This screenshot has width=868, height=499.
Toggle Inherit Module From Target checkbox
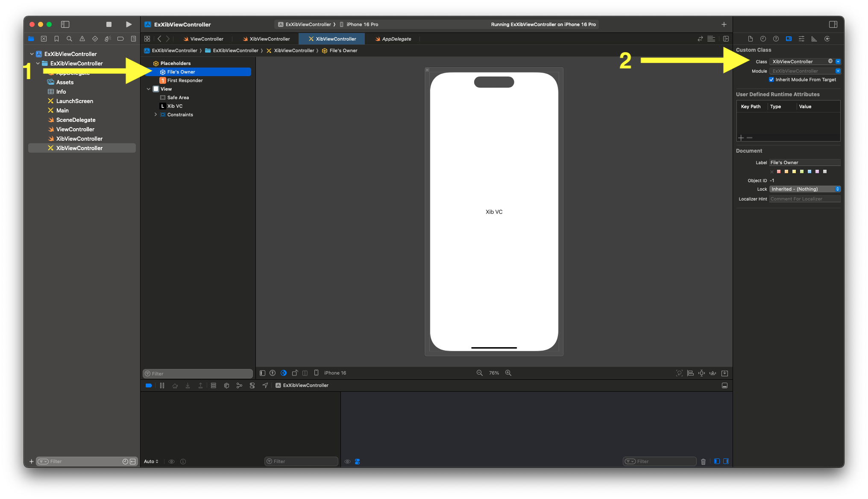(x=771, y=80)
